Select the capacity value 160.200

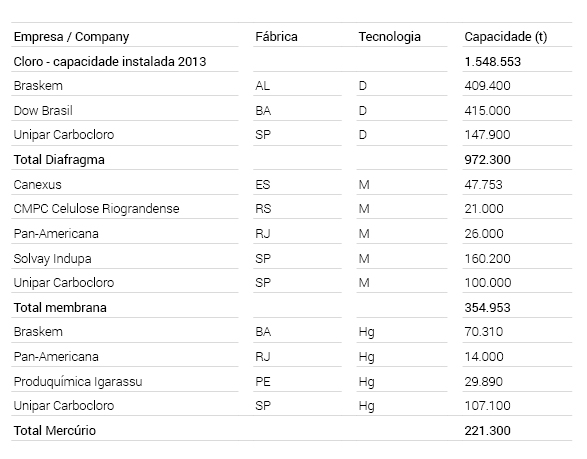point(487,259)
